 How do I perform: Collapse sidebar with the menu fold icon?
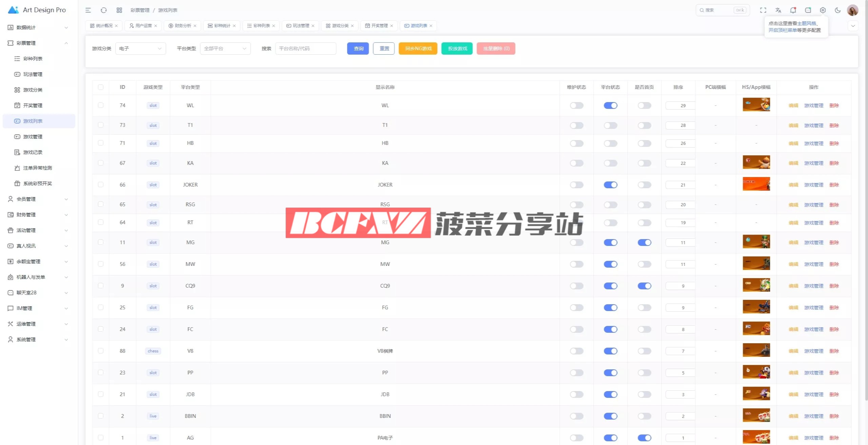pyautogui.click(x=88, y=10)
